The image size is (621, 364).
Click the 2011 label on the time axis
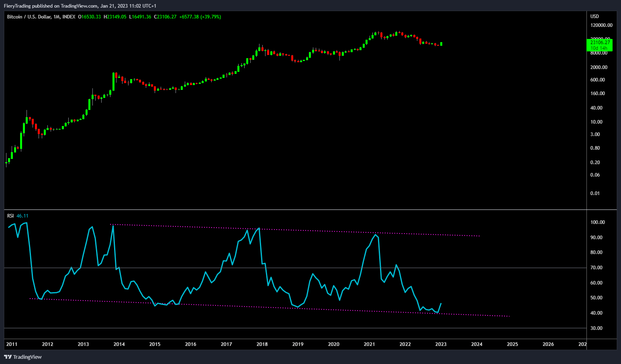click(12, 344)
